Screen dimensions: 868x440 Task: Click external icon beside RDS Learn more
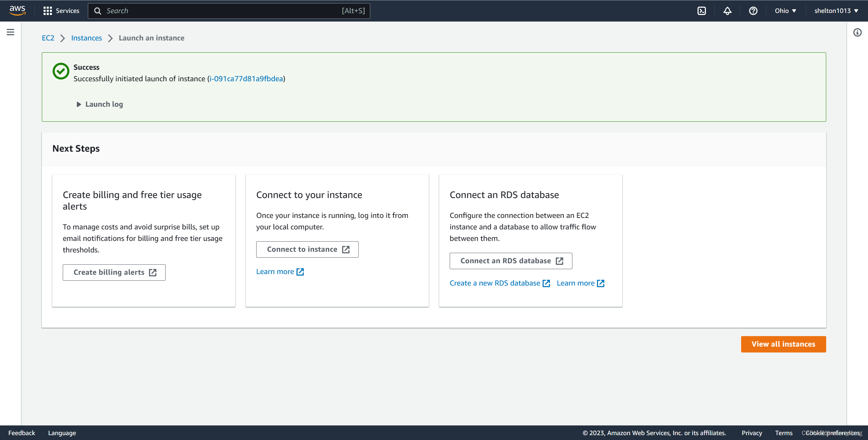[601, 283]
